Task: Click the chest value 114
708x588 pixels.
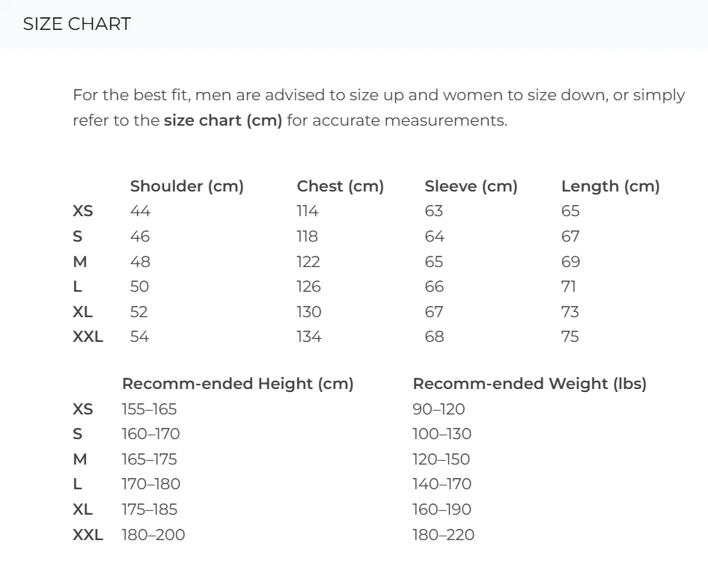Action: tap(307, 211)
